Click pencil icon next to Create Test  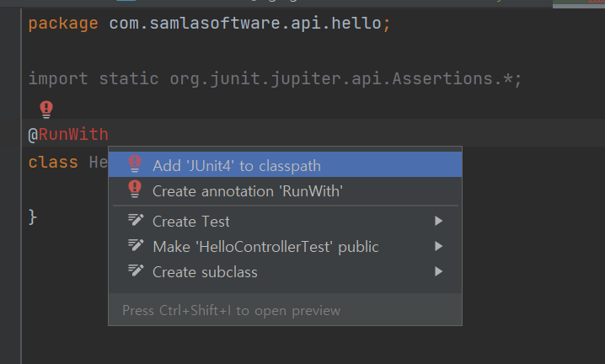coord(136,220)
